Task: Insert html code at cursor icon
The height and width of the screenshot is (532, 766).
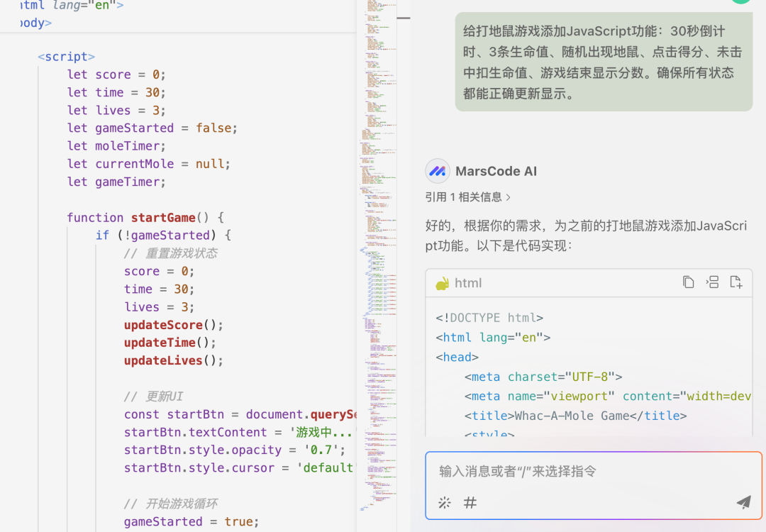Action: pos(712,282)
